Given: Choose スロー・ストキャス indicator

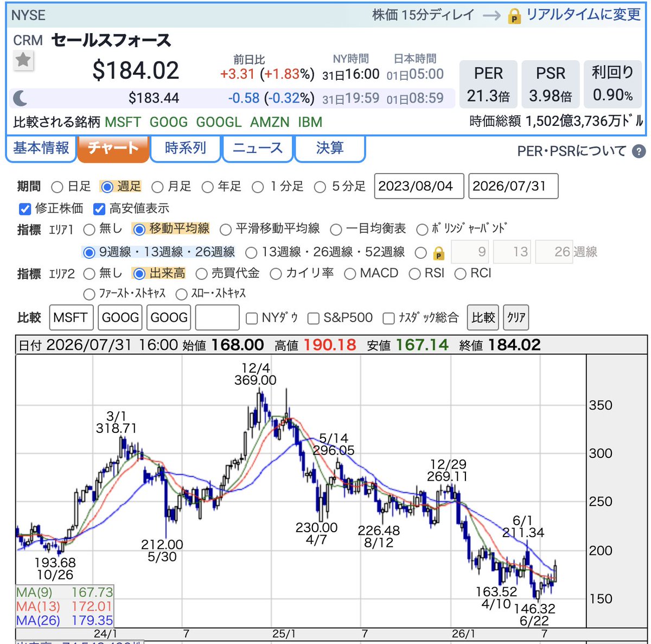Looking at the screenshot, I should pyautogui.click(x=181, y=295).
